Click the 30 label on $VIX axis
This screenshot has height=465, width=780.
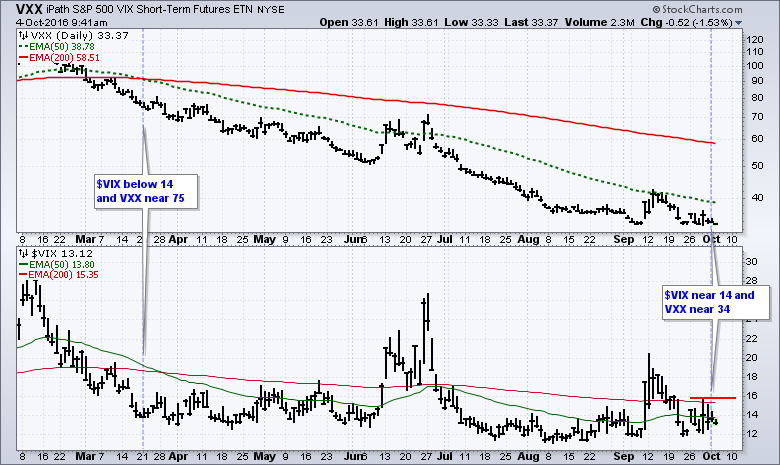point(752,262)
